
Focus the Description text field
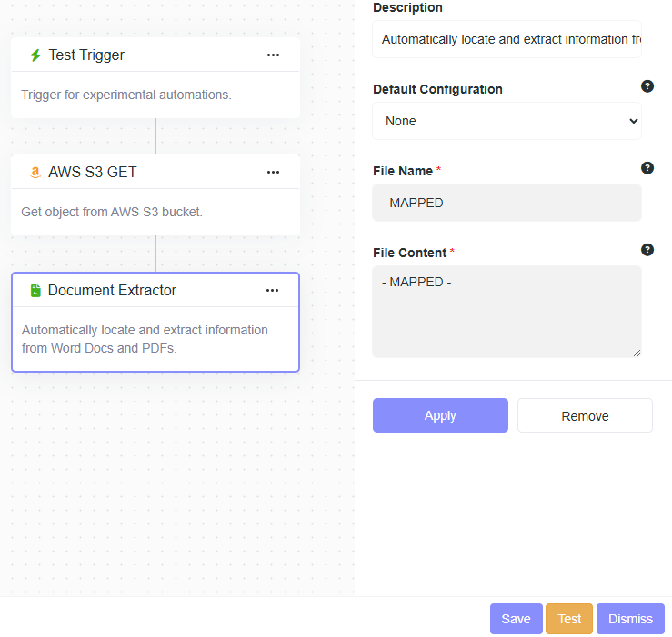(x=507, y=39)
